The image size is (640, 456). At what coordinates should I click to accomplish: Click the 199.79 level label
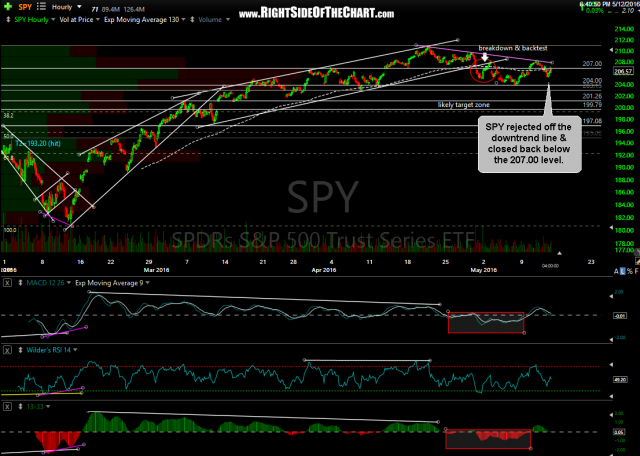tap(592, 105)
